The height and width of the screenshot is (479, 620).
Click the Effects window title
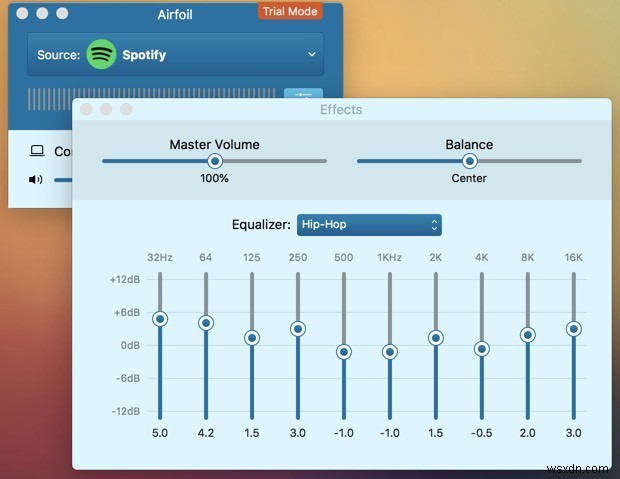[x=341, y=110]
